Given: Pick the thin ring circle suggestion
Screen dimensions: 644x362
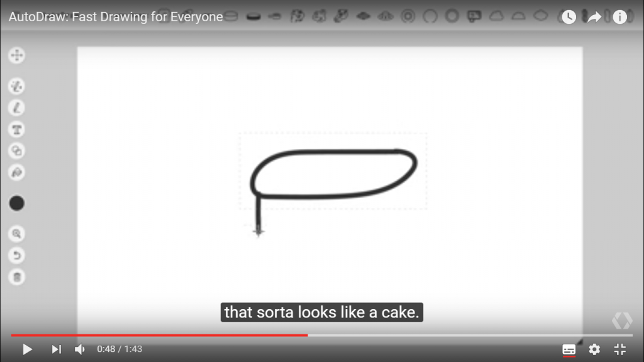Looking at the screenshot, I should pyautogui.click(x=430, y=16).
